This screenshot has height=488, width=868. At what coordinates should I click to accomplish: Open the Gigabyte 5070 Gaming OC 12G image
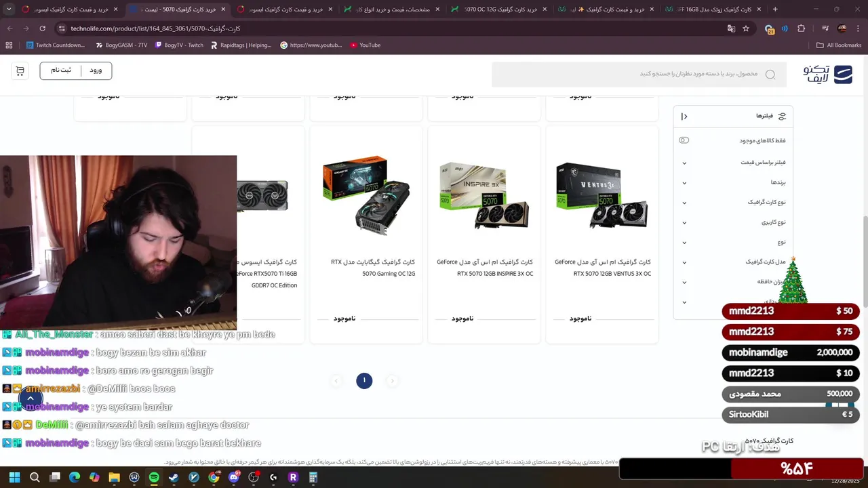pyautogui.click(x=366, y=195)
